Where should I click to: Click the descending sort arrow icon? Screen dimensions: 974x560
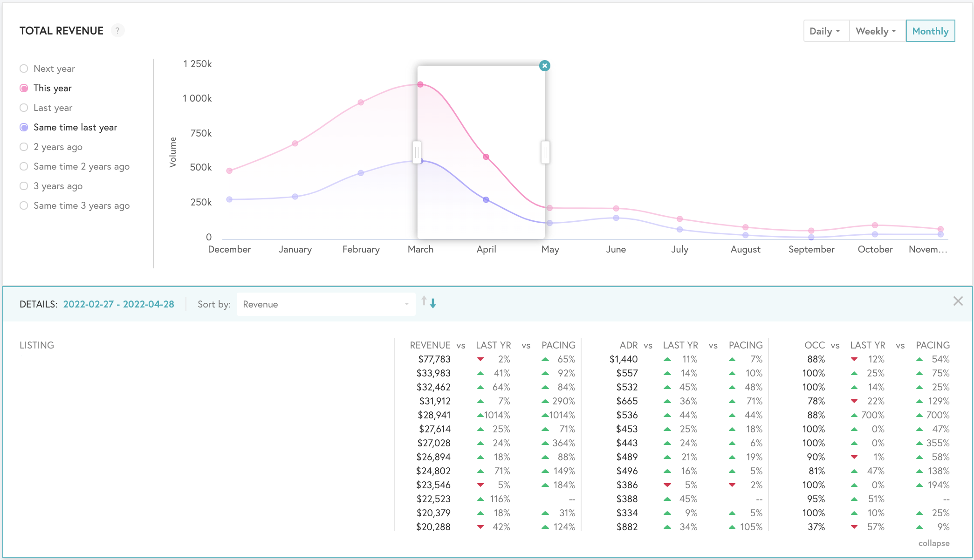[x=433, y=304]
